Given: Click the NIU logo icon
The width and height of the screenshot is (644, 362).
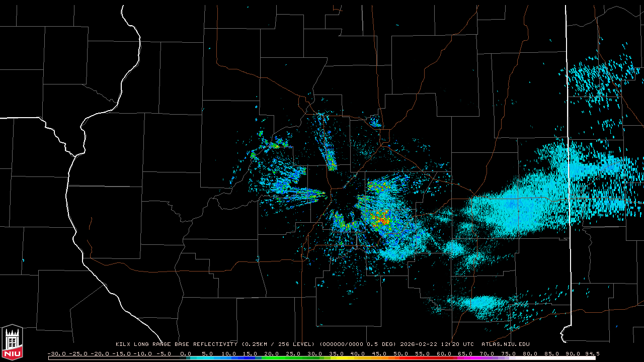Looking at the screenshot, I should [x=12, y=343].
